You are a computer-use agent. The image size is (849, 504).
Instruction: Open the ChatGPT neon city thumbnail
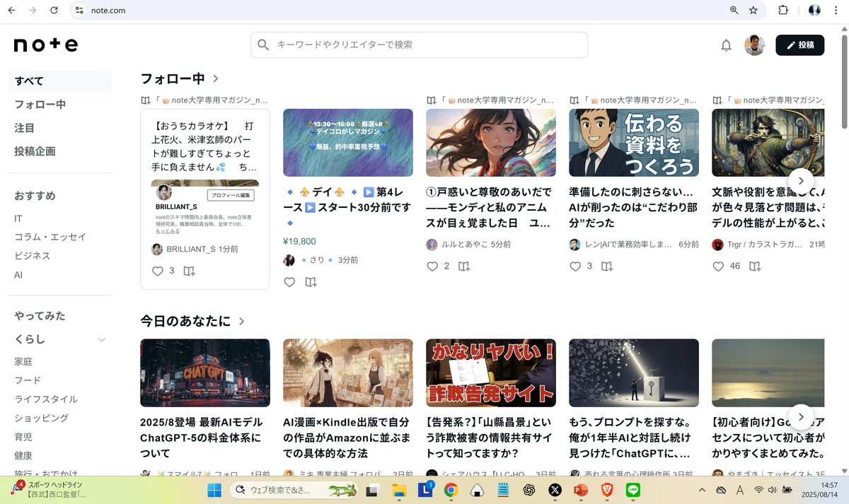[x=205, y=373]
